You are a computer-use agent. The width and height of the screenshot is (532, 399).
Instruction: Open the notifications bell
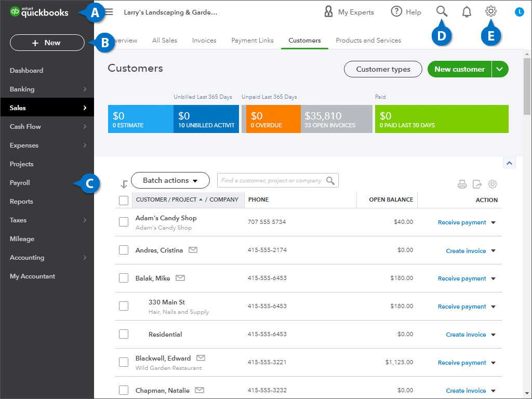point(467,11)
